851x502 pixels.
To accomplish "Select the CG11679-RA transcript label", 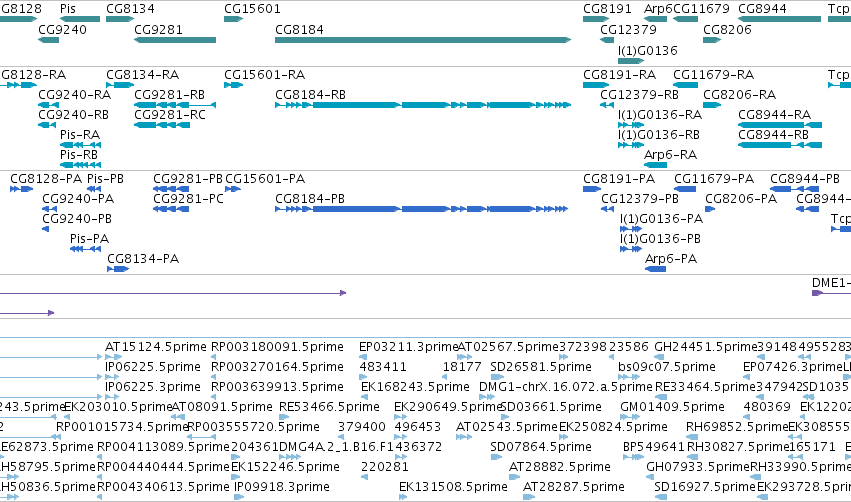I will coord(713,74).
